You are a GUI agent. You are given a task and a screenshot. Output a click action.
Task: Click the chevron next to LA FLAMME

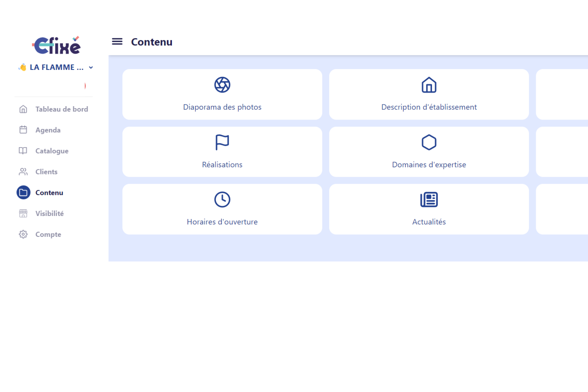91,67
